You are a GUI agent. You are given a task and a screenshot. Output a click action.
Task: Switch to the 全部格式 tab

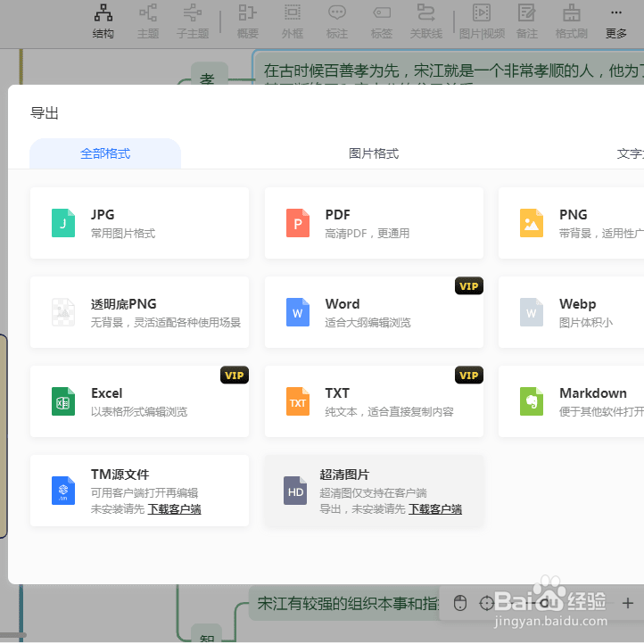[x=105, y=153]
